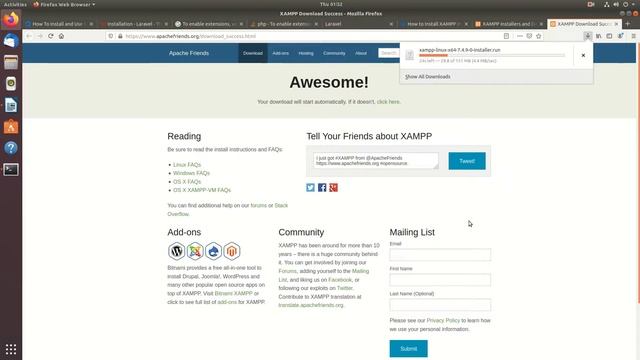The height and width of the screenshot is (360, 640).
Task: Open Firefox from the Ubuntu dock
Action: pyautogui.click(x=11, y=19)
